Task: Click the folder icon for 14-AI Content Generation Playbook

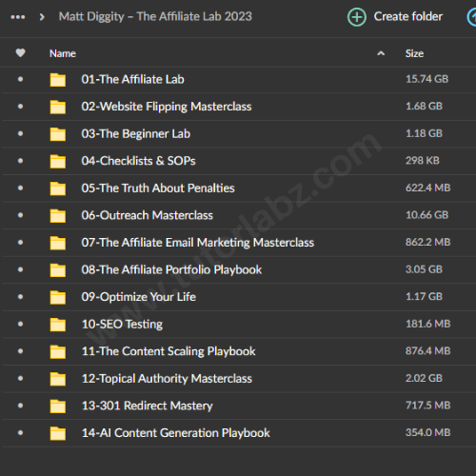Action: point(58,433)
